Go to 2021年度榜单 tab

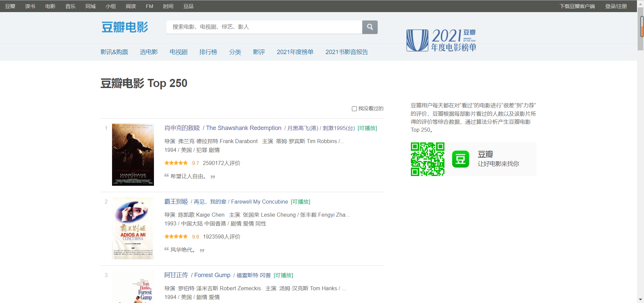pyautogui.click(x=295, y=52)
